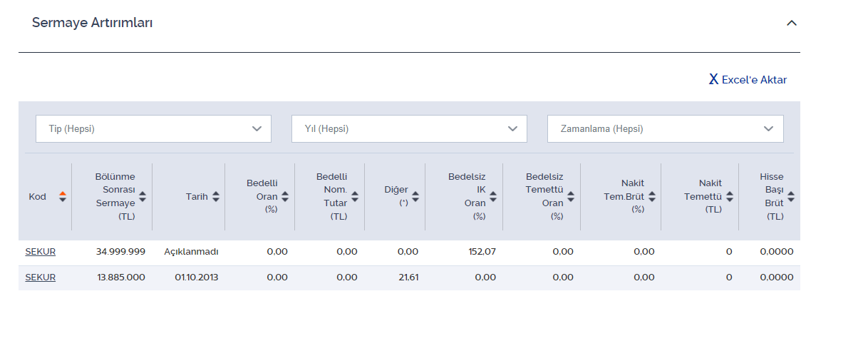Viewport: 868px width, 341px height.
Task: Sort by Bedelsiz IK Oran column
Action: pos(493,197)
